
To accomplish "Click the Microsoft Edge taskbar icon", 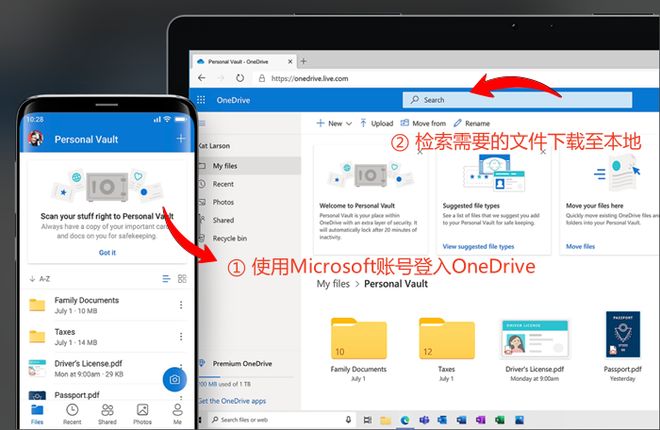I will click(x=405, y=419).
